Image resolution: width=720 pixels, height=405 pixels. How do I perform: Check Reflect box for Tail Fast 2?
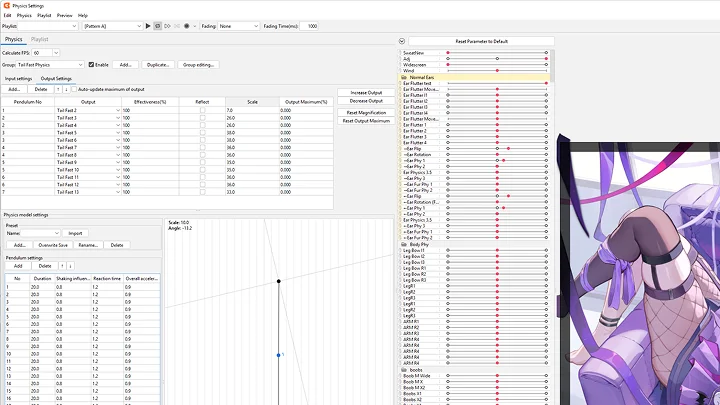point(202,110)
